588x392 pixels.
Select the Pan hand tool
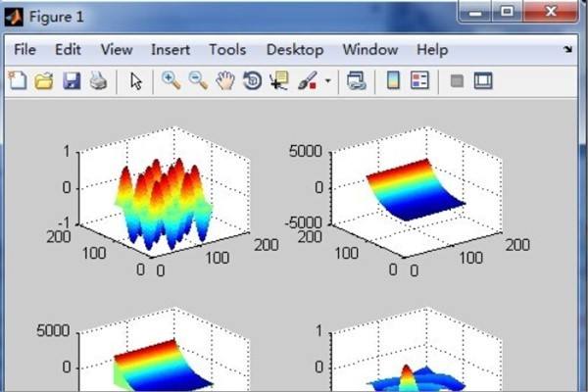225,80
